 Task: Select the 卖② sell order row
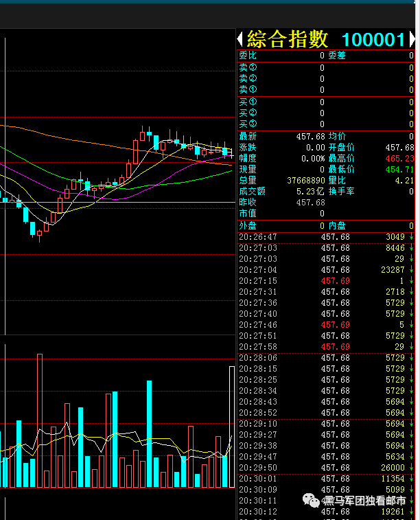pyautogui.click(x=326, y=78)
